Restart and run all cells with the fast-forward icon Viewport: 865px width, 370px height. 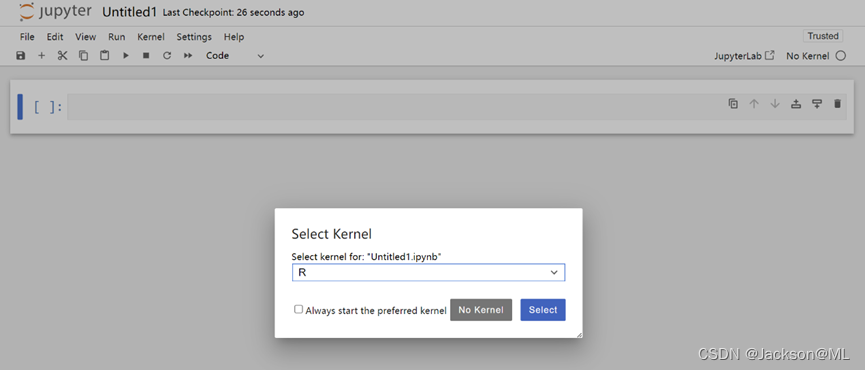[x=188, y=56]
